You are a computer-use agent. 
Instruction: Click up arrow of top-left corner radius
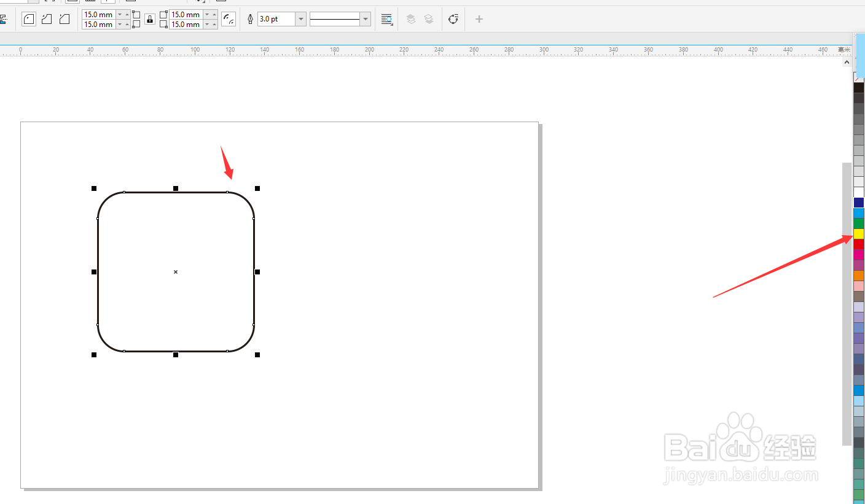click(127, 14)
